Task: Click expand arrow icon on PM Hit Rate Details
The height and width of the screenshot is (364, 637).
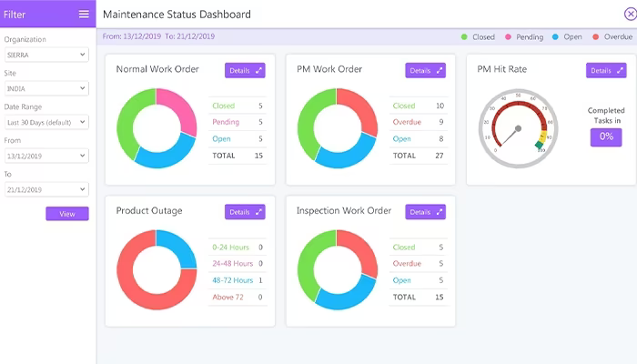Action: (x=620, y=71)
